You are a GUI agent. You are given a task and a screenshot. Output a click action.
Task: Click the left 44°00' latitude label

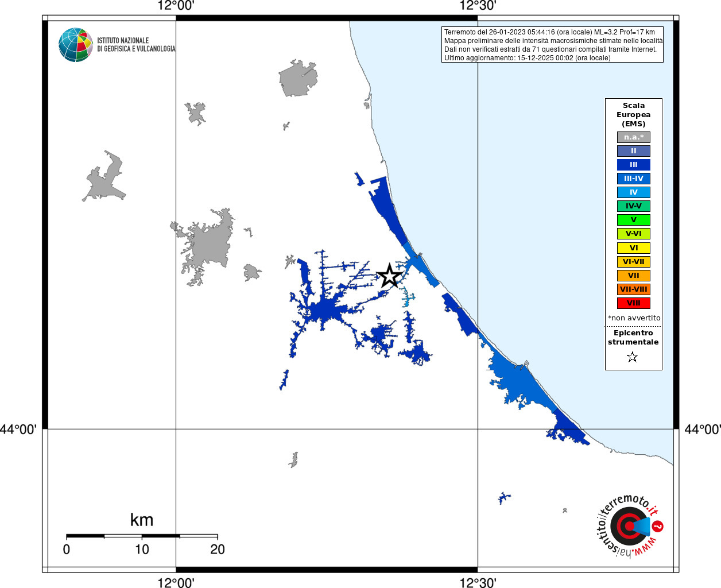click(18, 430)
